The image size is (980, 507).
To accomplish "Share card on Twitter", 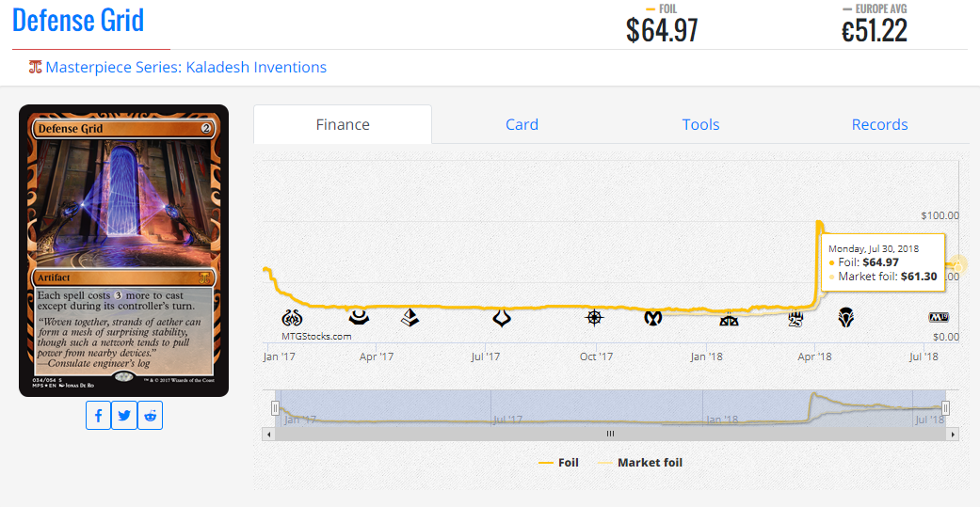I will 124,415.
